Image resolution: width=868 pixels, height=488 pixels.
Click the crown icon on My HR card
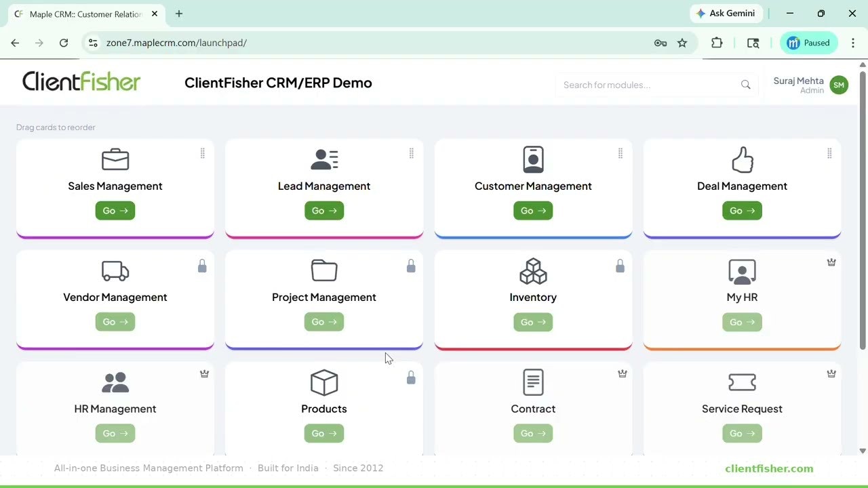click(x=831, y=262)
